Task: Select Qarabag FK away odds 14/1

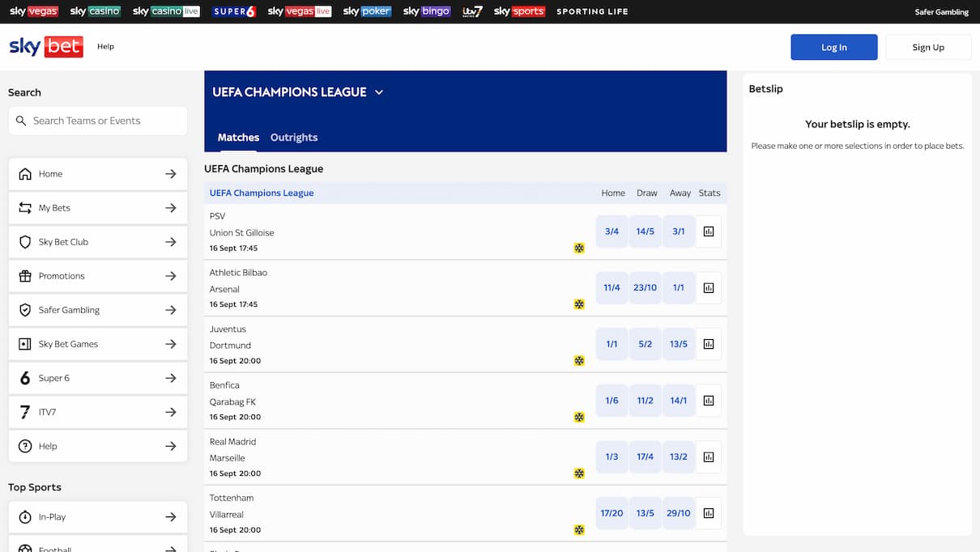Action: 679,400
